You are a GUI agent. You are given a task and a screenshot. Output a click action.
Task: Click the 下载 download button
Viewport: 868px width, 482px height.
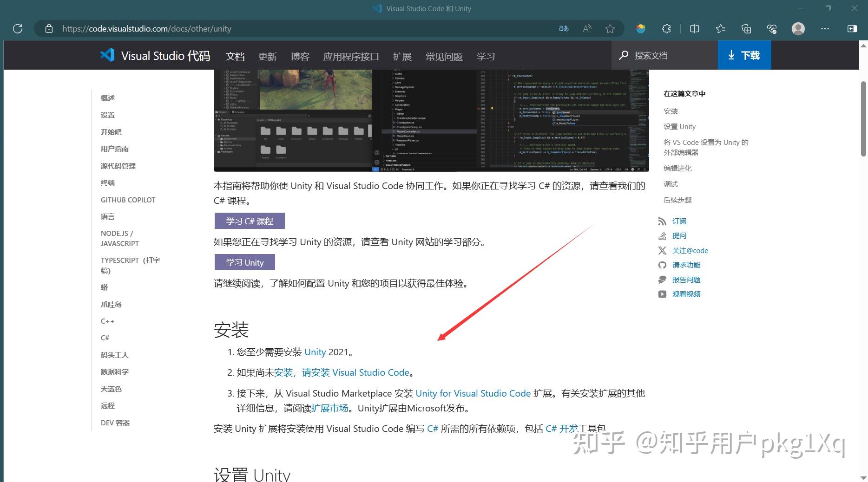[744, 55]
